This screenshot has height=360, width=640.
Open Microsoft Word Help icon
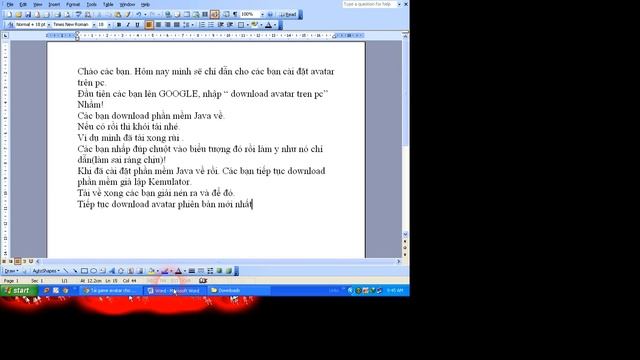(x=270, y=14)
